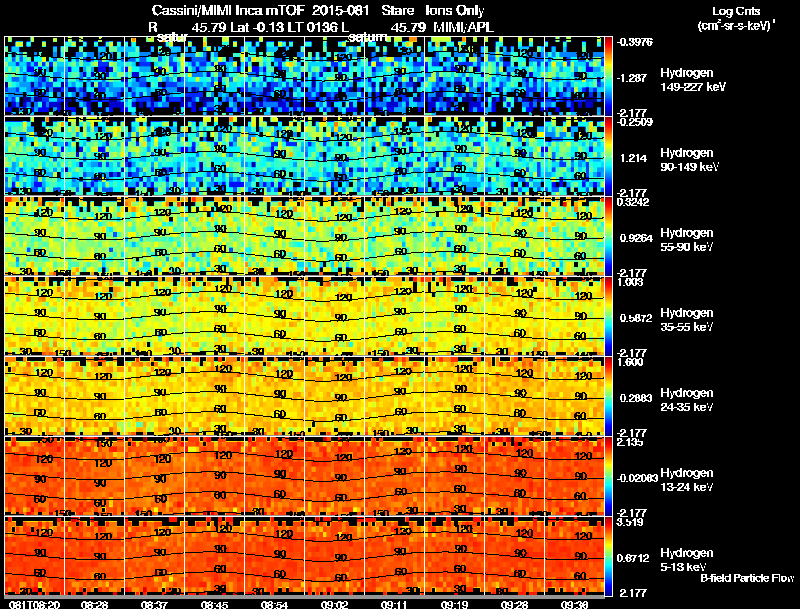Click the '1.003' color scale value
800x609 pixels.
click(x=630, y=282)
